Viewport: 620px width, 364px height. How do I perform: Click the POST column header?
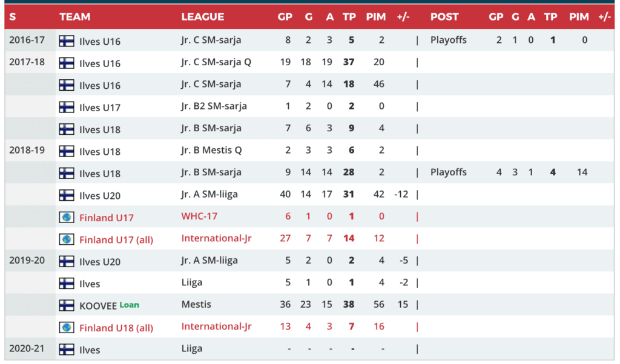click(x=444, y=17)
